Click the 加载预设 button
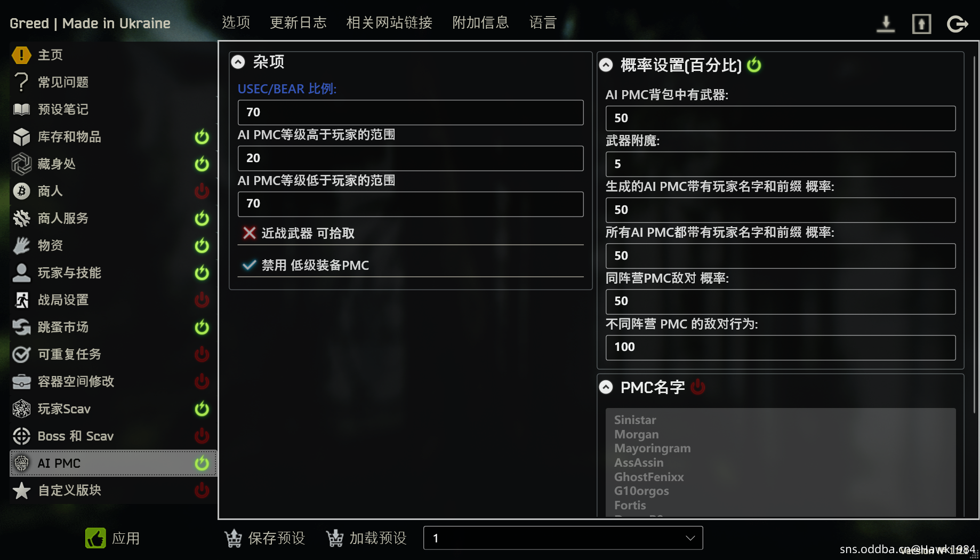This screenshot has height=560, width=980. tap(366, 538)
